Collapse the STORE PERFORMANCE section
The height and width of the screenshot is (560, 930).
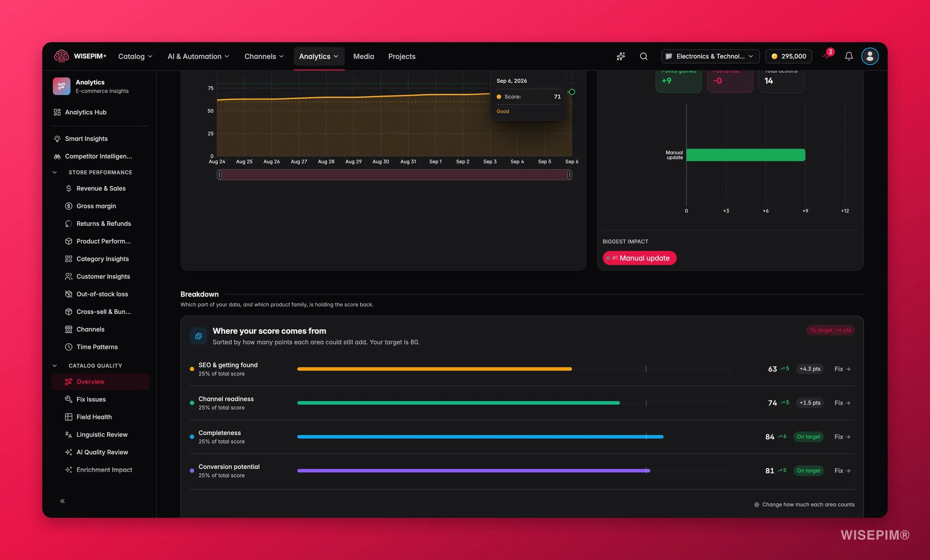[55, 172]
